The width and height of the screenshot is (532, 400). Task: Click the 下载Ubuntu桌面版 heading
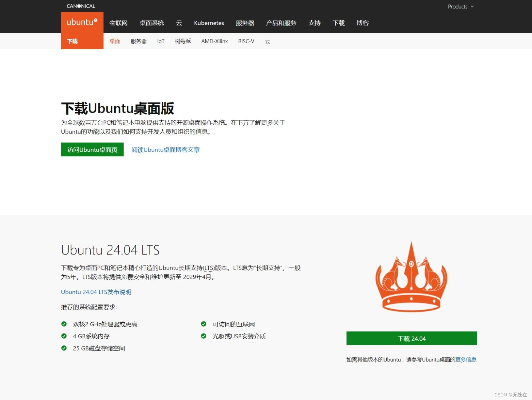[118, 108]
